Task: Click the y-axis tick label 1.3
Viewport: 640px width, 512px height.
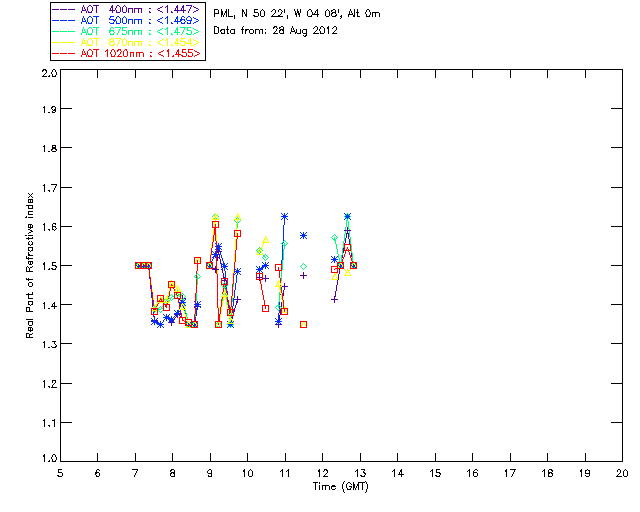Action: pos(49,344)
